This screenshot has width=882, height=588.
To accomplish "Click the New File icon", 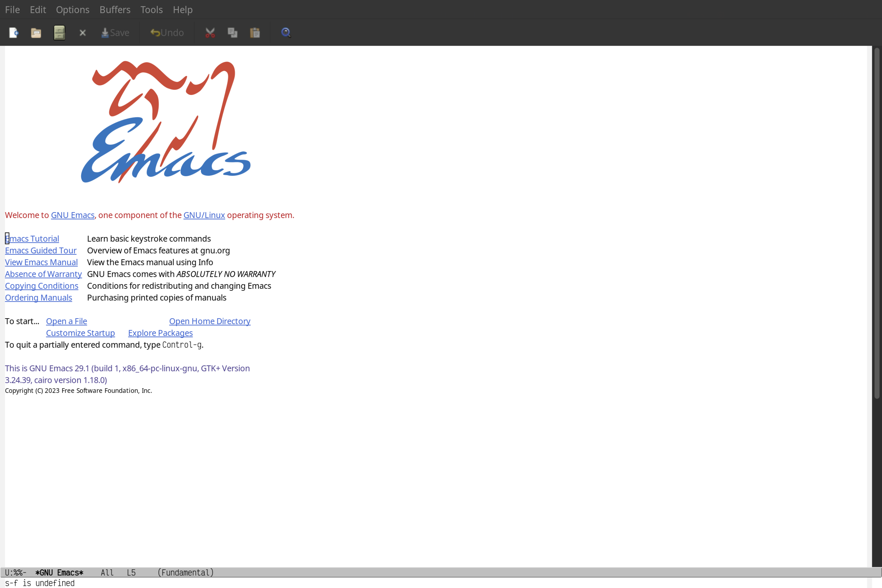I will [14, 32].
